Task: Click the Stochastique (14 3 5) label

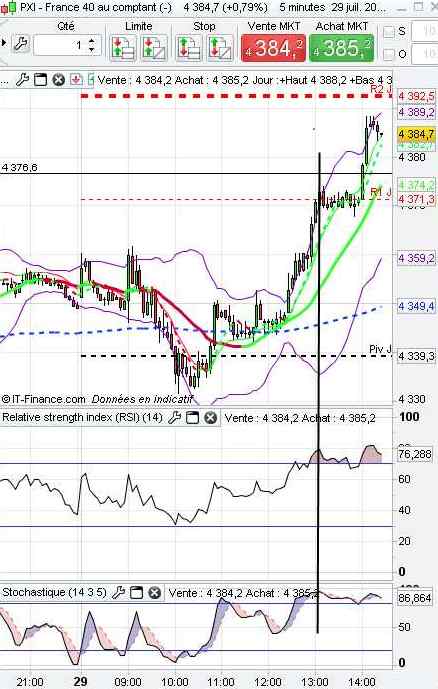Action: [x=54, y=592]
